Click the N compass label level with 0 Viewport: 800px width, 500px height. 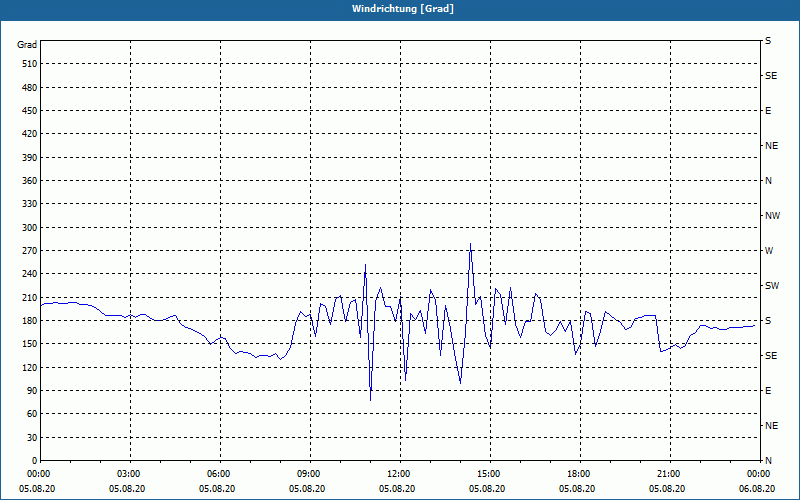(x=769, y=461)
